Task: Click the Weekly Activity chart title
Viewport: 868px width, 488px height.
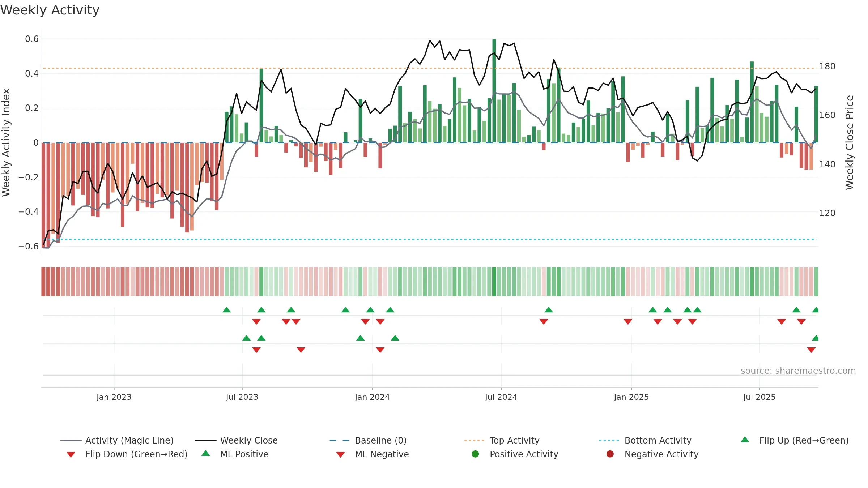Action: [50, 10]
